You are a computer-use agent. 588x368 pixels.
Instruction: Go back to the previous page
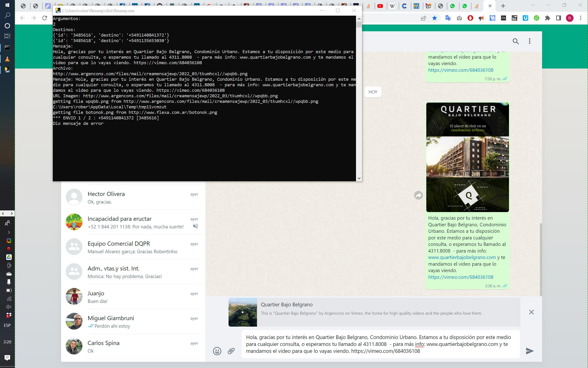(x=22, y=18)
